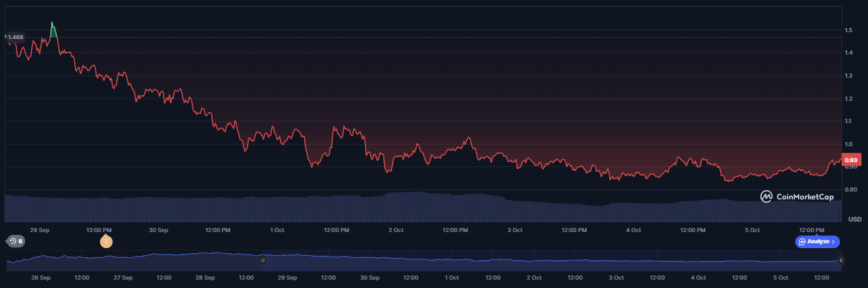This screenshot has height=288, width=868.
Task: Click the 3 Oct label on main axis
Action: pyautogui.click(x=515, y=229)
